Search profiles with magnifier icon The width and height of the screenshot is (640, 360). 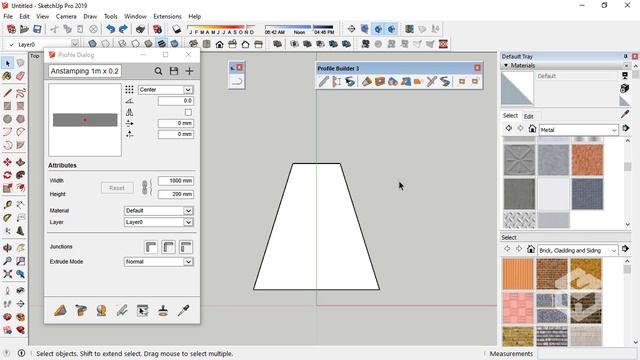tap(158, 71)
